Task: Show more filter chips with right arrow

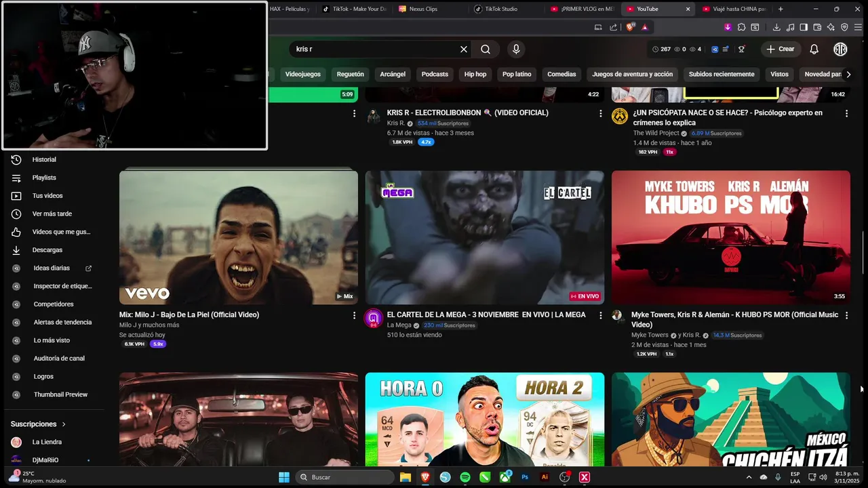Action: click(848, 75)
